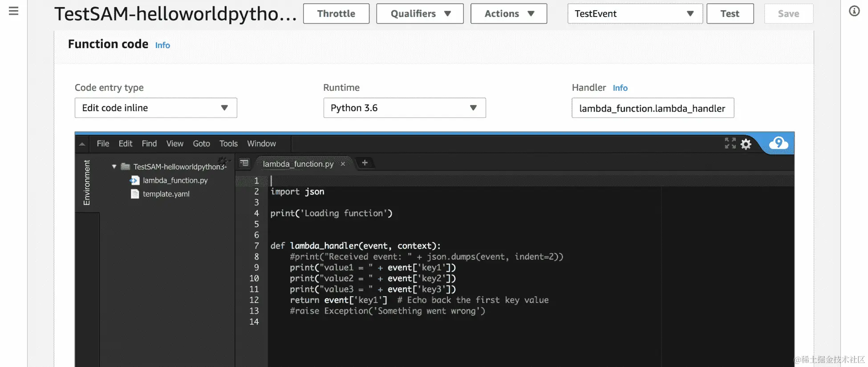This screenshot has width=868, height=367.
Task: Click the print value1 code line
Action: [373, 267]
